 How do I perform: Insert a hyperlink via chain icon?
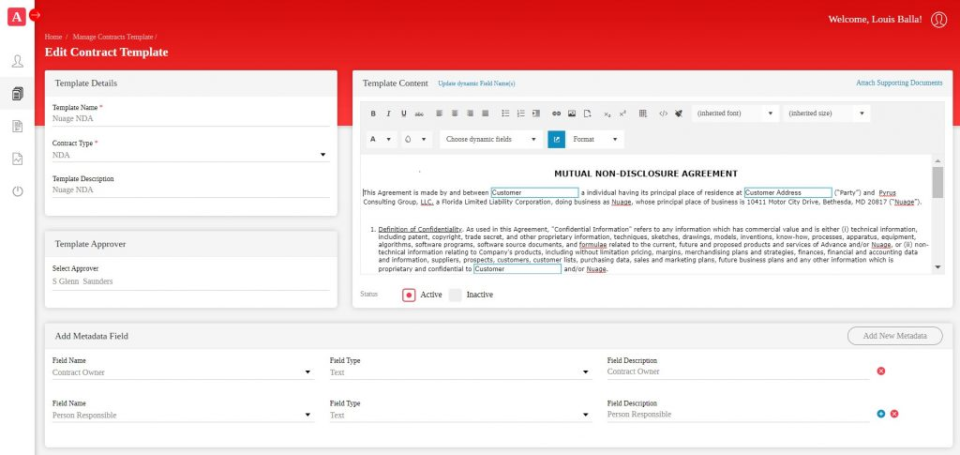[x=556, y=113]
